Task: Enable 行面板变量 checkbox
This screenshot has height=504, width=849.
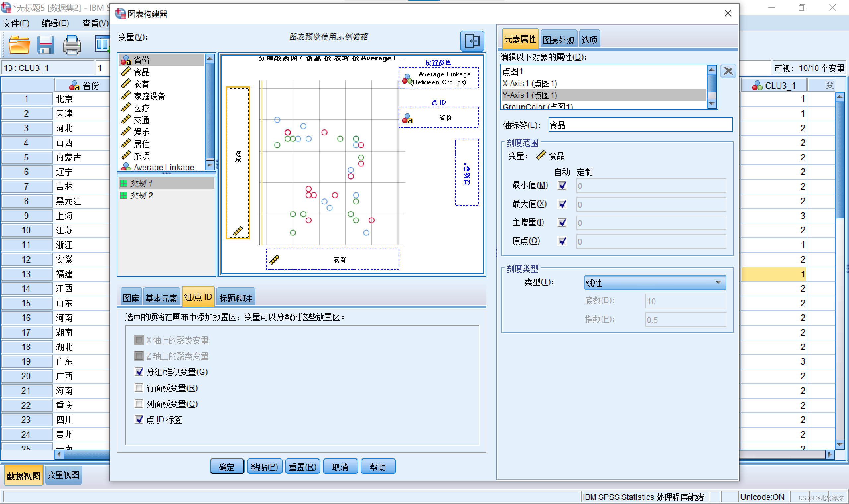Action: pos(139,388)
